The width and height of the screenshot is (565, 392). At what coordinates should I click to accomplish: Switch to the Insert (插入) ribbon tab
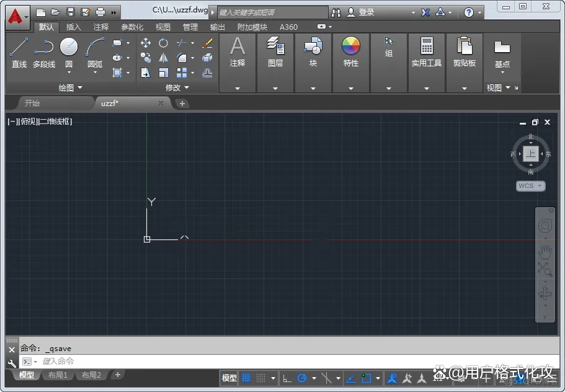pos(74,27)
